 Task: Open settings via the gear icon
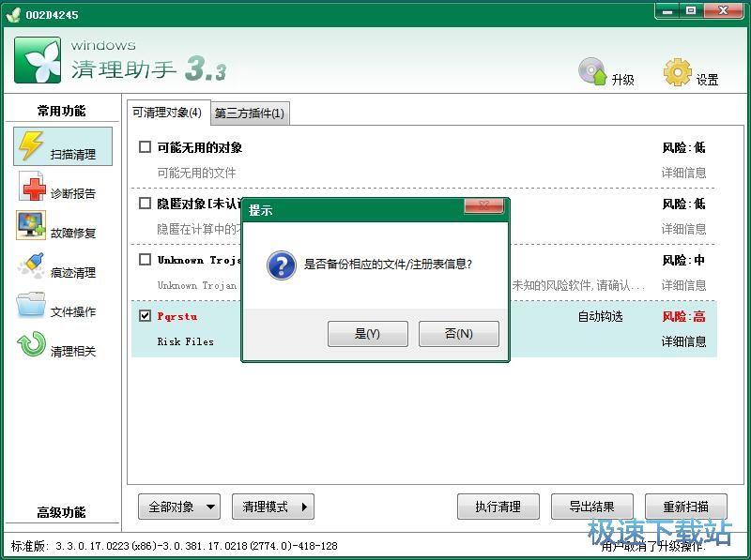tap(677, 72)
